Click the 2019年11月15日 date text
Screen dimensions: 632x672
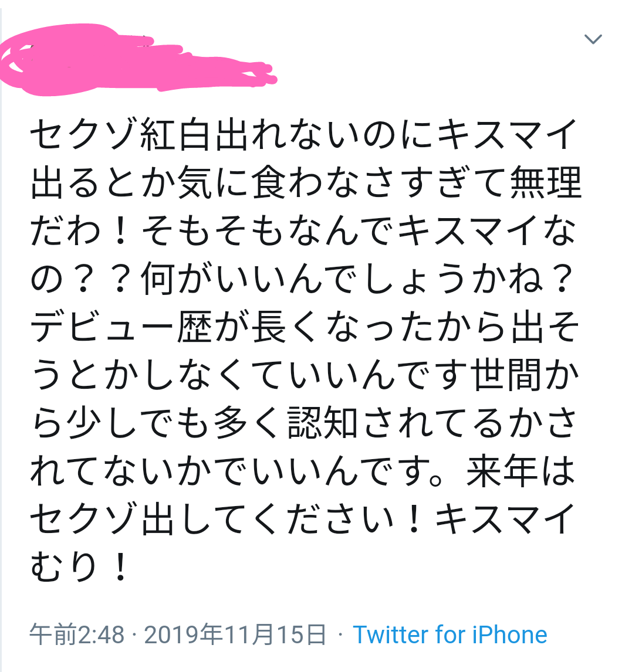click(x=235, y=634)
